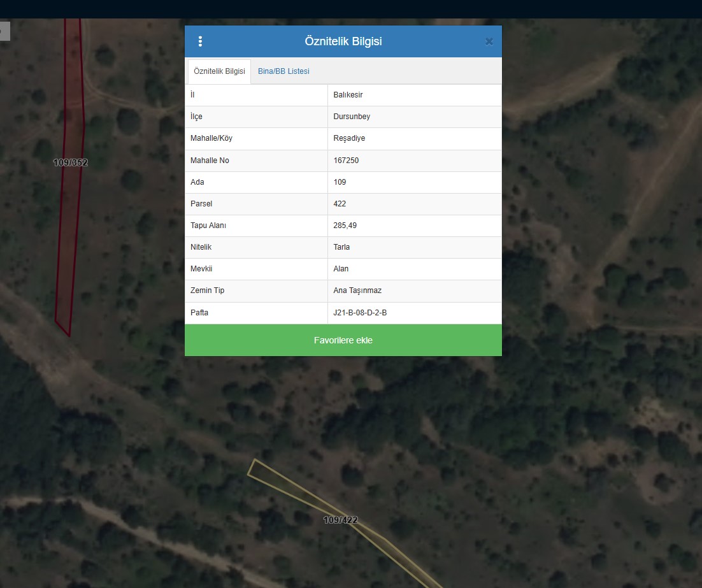
Task: Close the Öznitelik Bilgisi dialog
Action: click(489, 41)
